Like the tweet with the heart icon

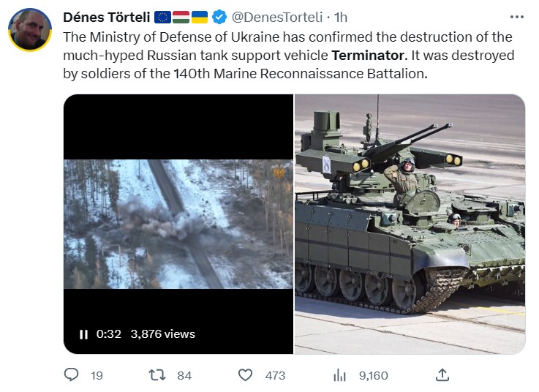click(246, 375)
